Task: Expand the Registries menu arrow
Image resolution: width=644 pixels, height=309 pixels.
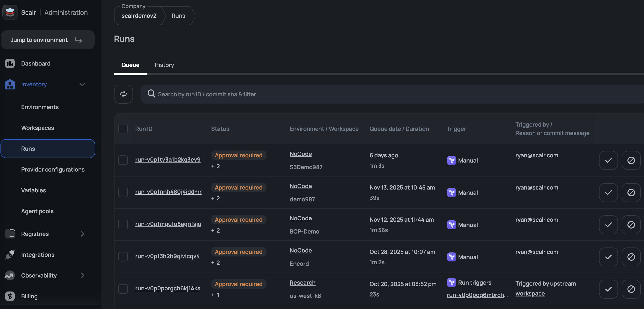Action: pos(82,234)
